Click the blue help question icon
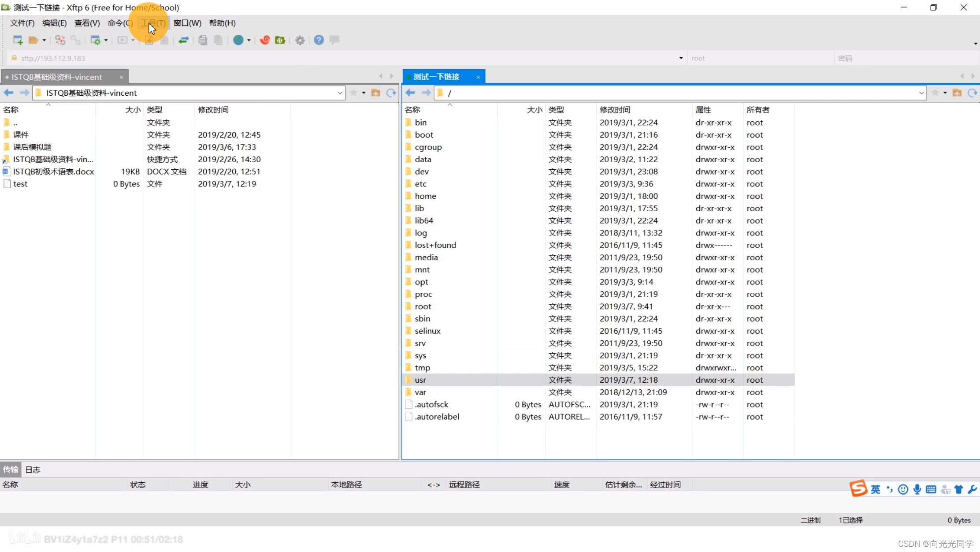The height and width of the screenshot is (552, 980). [x=319, y=40]
